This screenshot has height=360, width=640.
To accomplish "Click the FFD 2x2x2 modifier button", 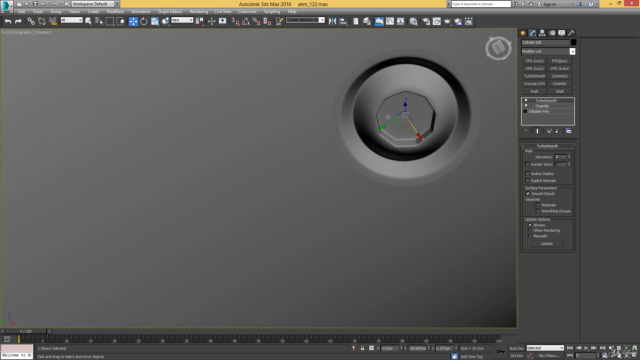I will coord(535,61).
